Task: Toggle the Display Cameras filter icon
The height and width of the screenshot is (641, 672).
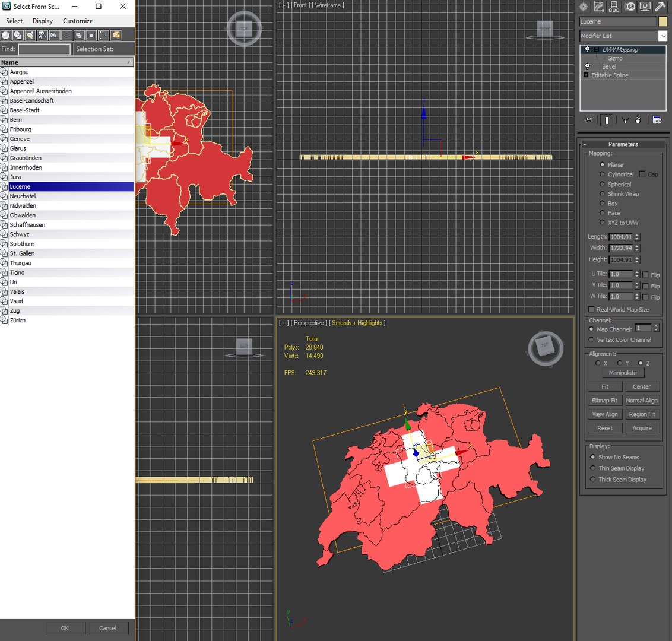Action: click(42, 35)
